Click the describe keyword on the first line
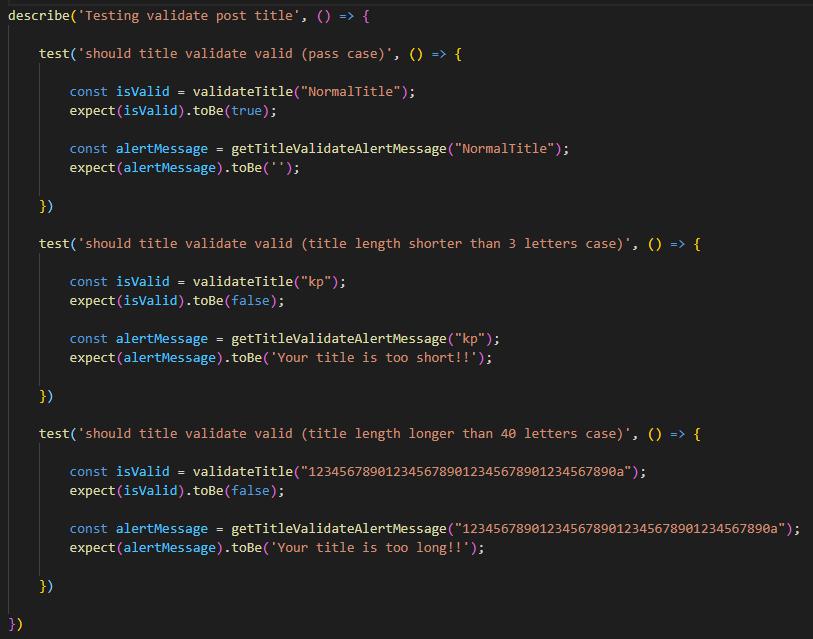This screenshot has width=813, height=639. [x=39, y=16]
